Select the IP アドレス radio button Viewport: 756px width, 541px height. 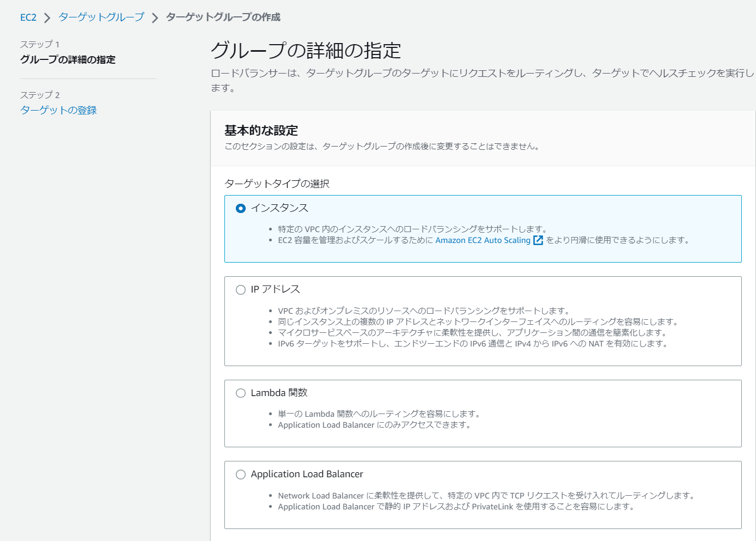pos(241,290)
